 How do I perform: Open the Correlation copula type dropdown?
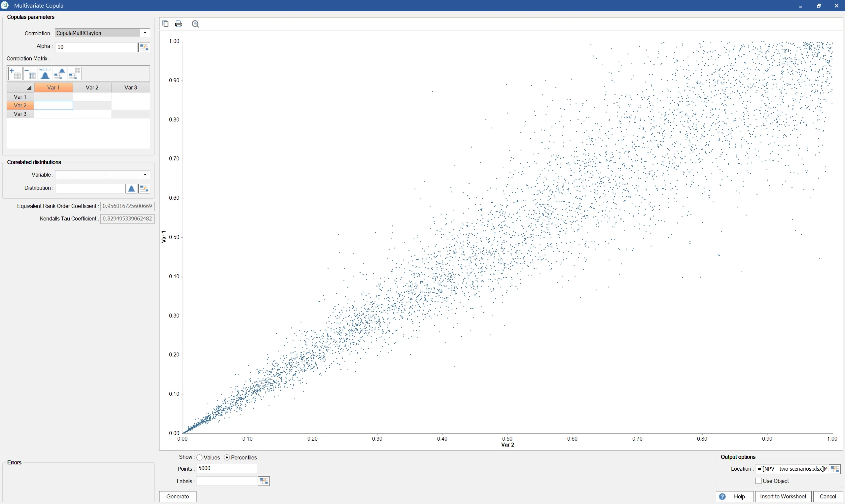[x=145, y=33]
